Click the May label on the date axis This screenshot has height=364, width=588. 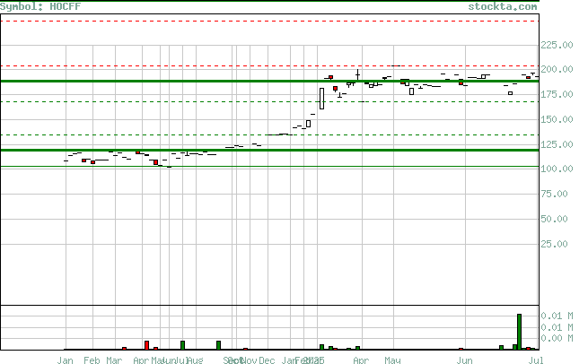click(392, 360)
